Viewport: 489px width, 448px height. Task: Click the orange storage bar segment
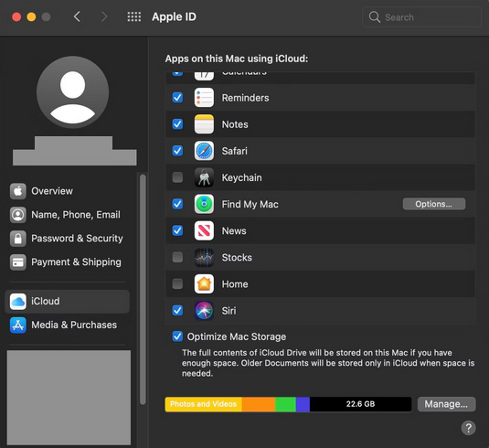point(259,404)
